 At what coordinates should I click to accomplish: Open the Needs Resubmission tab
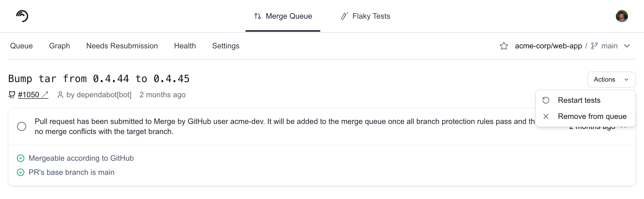(122, 46)
